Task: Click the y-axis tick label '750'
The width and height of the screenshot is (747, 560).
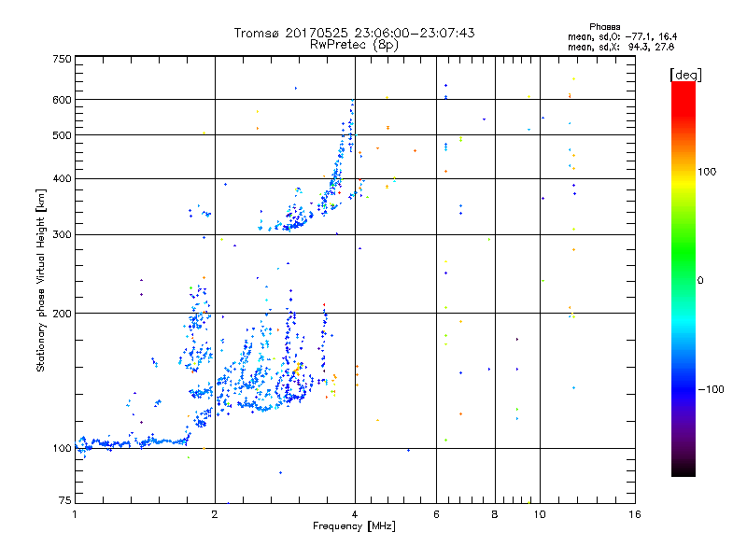Action: click(x=62, y=59)
